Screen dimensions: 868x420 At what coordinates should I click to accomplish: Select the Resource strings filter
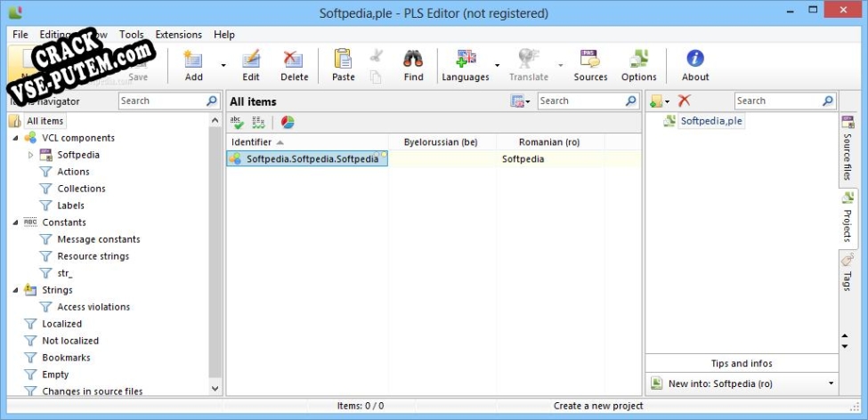(93, 256)
